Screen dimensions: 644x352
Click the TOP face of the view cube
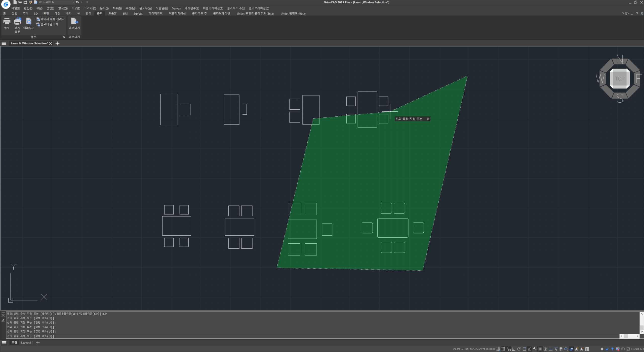pos(620,79)
